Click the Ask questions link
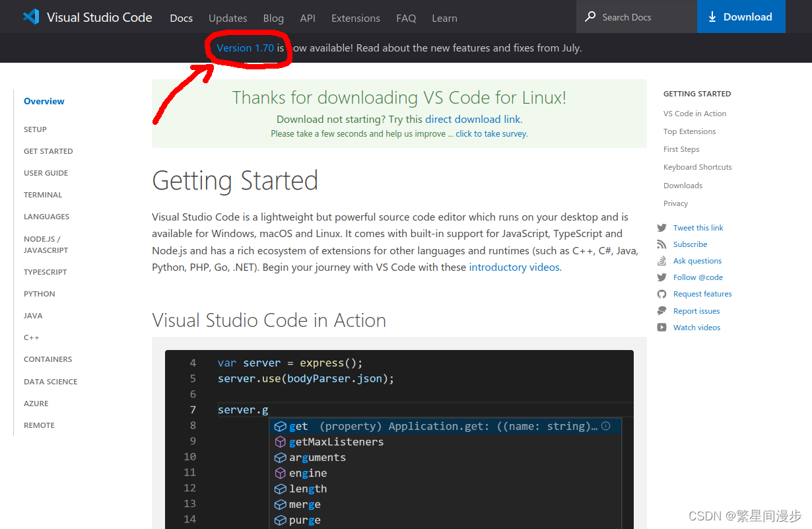Screen dimensions: 812x529 click(x=697, y=261)
